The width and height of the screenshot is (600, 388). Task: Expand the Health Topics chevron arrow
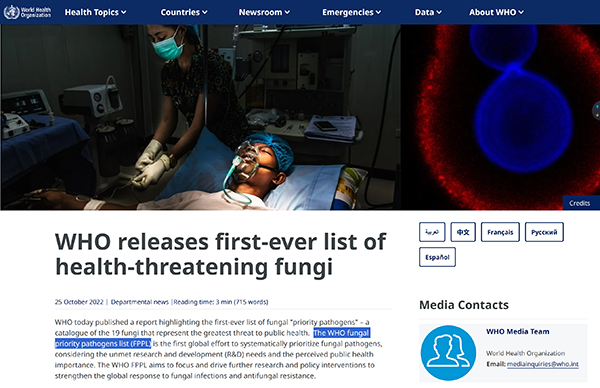point(124,12)
